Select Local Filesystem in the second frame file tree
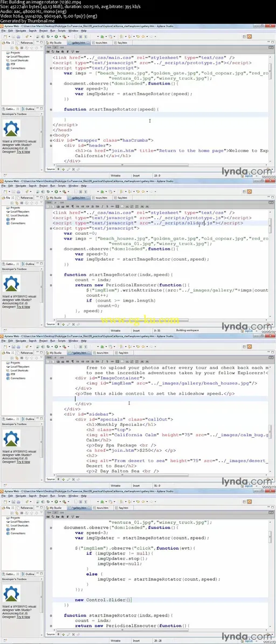The image size is (276, 644). coord(20,212)
